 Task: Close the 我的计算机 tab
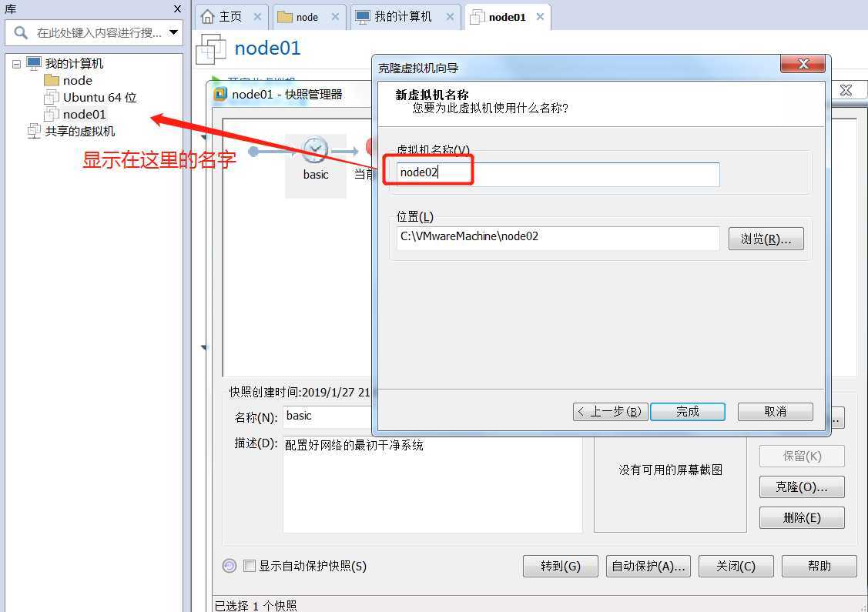[450, 17]
